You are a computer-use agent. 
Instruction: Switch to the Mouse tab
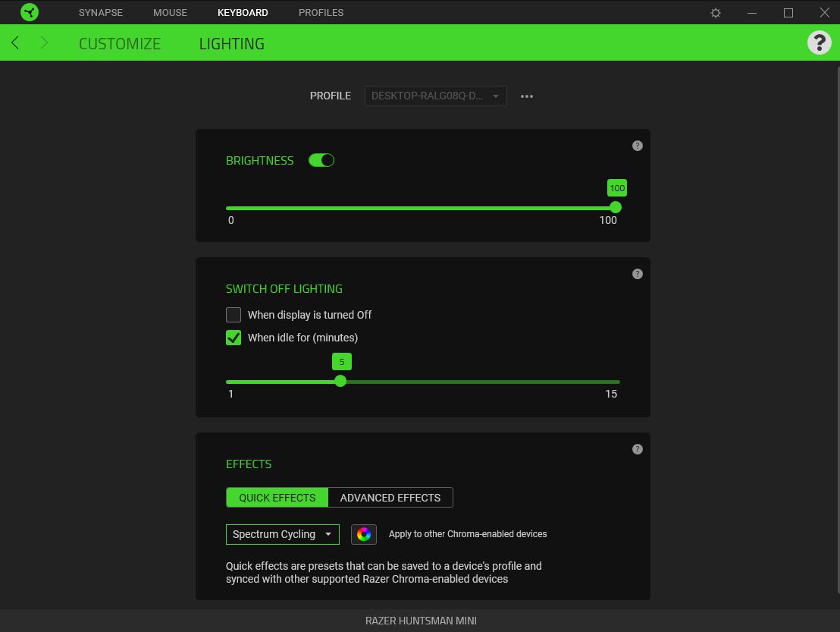(x=170, y=13)
